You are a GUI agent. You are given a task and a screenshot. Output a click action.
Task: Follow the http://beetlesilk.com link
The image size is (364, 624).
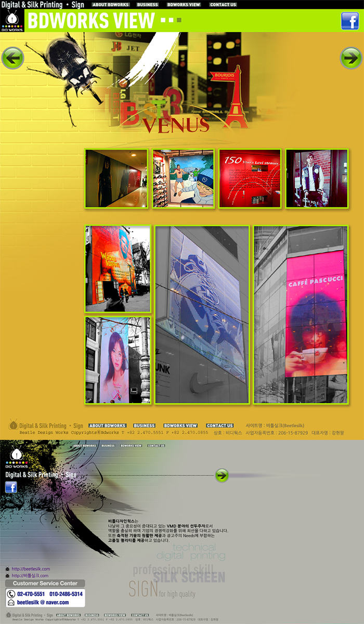click(31, 569)
